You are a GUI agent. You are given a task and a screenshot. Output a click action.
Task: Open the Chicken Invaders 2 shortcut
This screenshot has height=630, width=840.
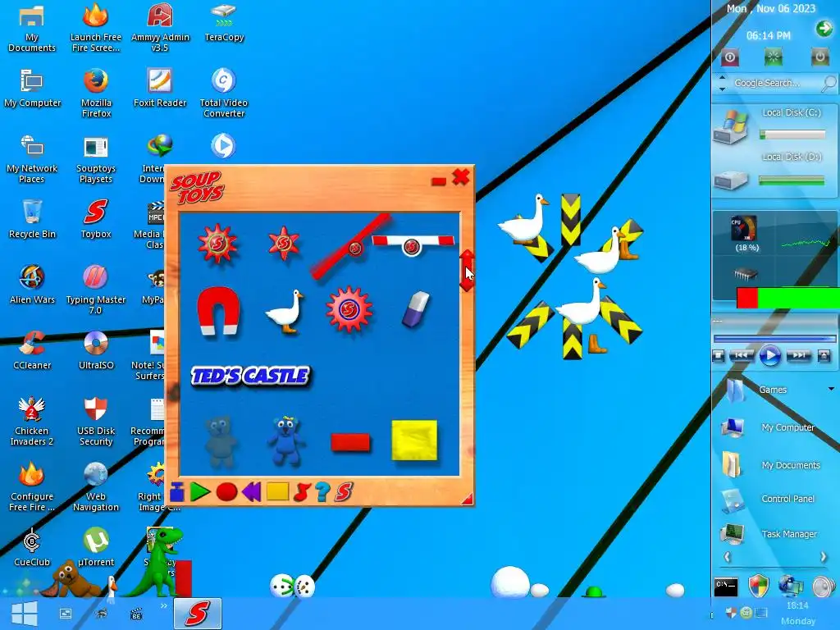(x=32, y=422)
